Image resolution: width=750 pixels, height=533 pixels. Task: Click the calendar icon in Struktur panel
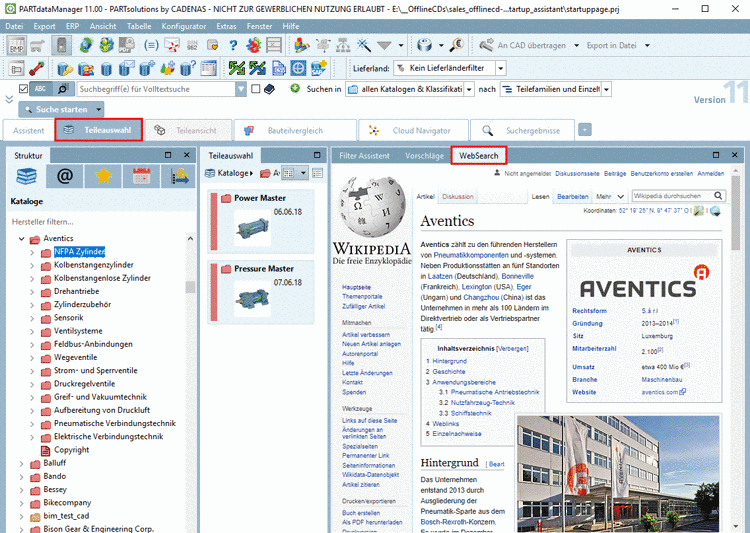pos(141,177)
